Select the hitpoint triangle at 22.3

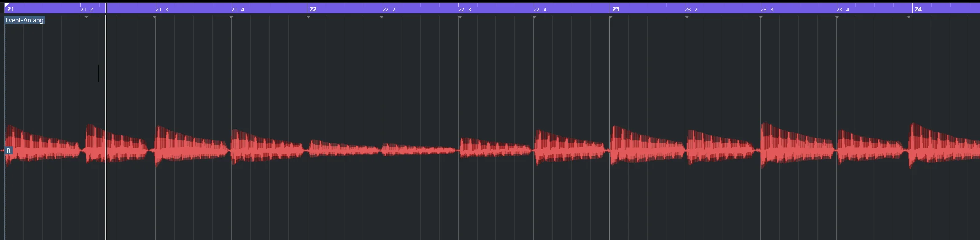tap(460, 17)
